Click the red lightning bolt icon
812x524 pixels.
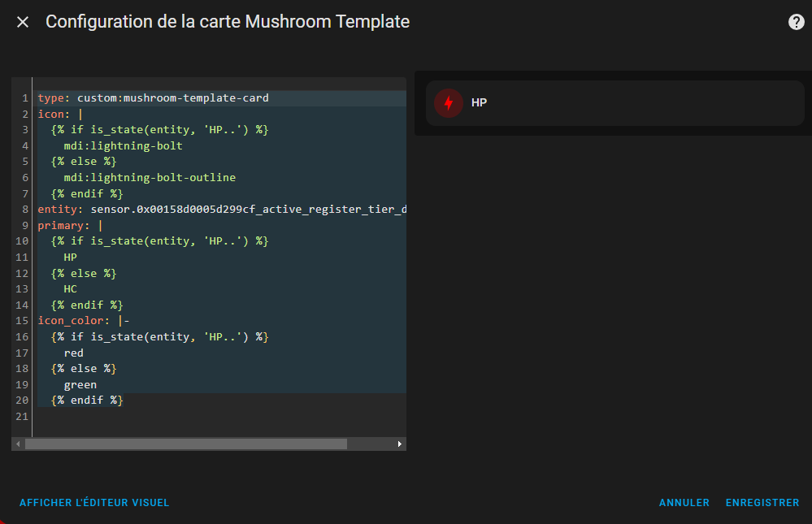[449, 103]
